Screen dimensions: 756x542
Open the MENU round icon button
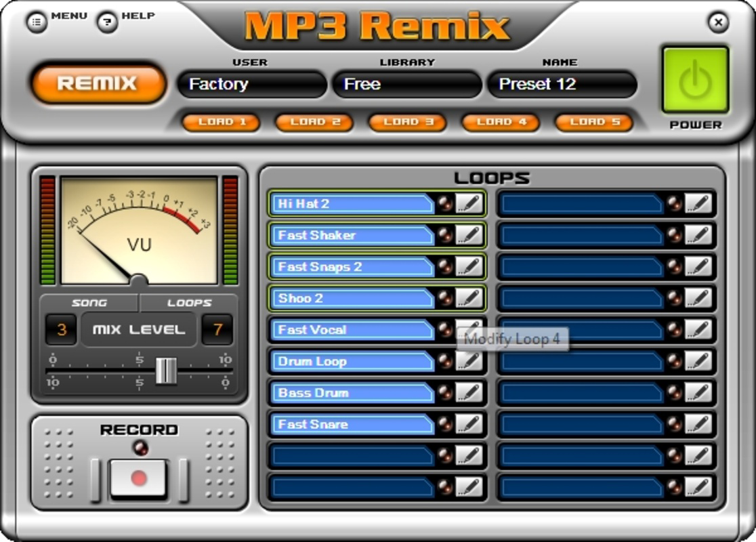[37, 22]
